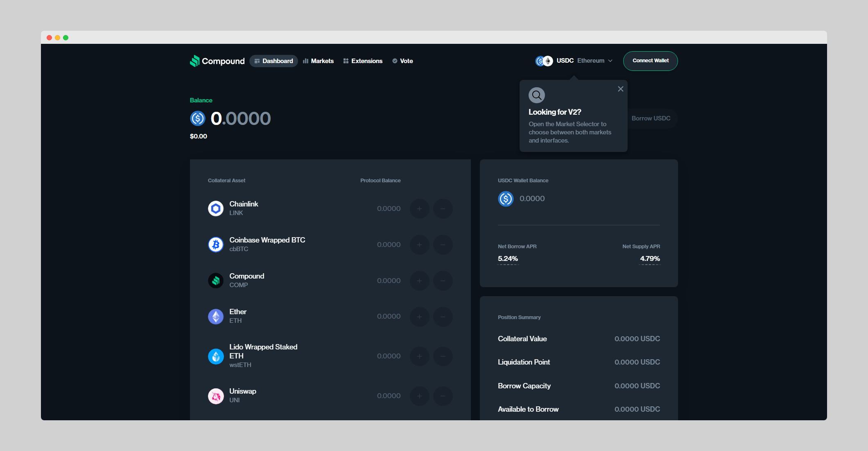868x451 pixels.
Task: Click USDC icon in Wallet Balance card
Action: (x=506, y=199)
